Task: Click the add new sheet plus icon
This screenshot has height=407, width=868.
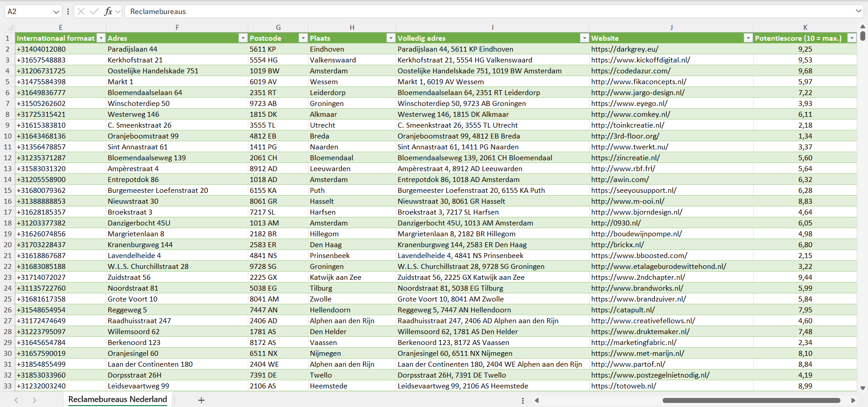Action: click(201, 400)
